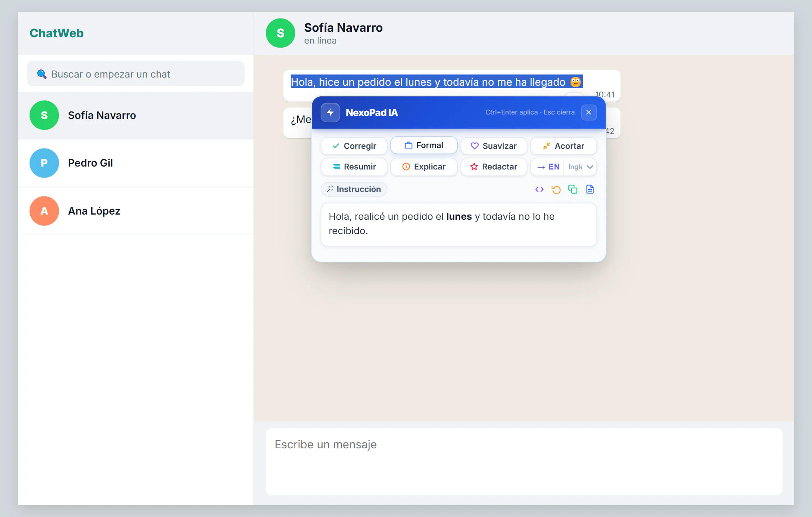Click the NexoPad lightning bolt logo
The image size is (812, 517).
(330, 112)
